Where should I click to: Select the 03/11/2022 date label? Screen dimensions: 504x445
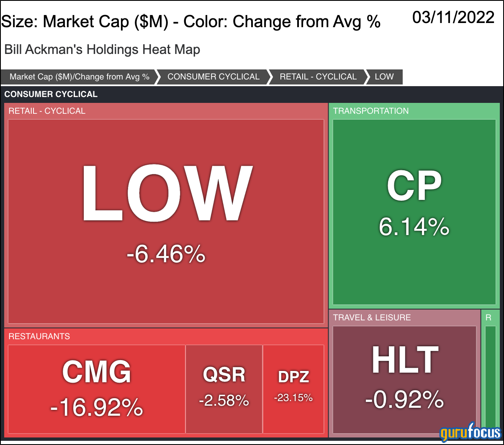coord(453,18)
